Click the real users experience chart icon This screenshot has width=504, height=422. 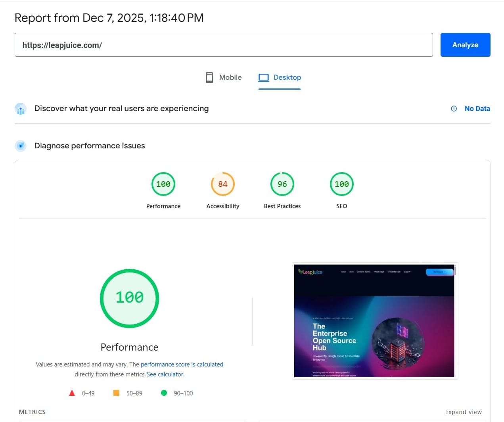(20, 109)
